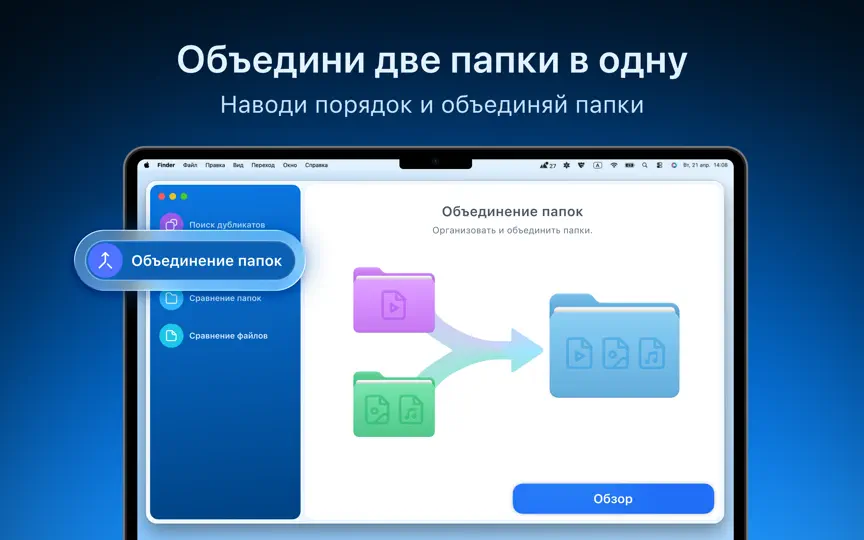Screen dimensions: 864x540
Task: Open Spotlight search magnifier icon
Action: point(645,165)
